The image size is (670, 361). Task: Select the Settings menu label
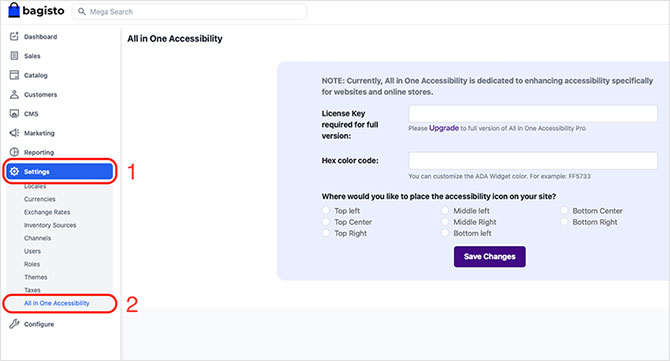pos(37,171)
